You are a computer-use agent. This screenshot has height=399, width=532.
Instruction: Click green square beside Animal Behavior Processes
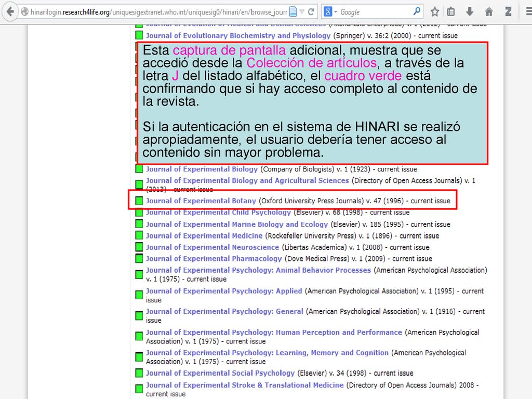click(139, 274)
